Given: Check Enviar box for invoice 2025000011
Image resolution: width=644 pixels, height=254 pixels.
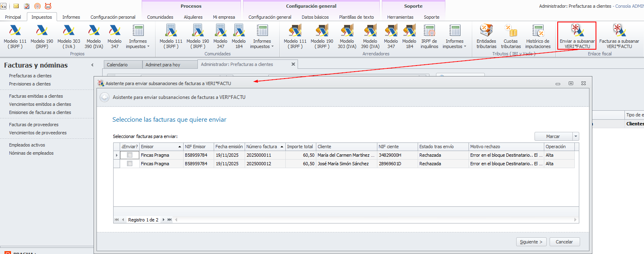Looking at the screenshot, I should pos(129,155).
